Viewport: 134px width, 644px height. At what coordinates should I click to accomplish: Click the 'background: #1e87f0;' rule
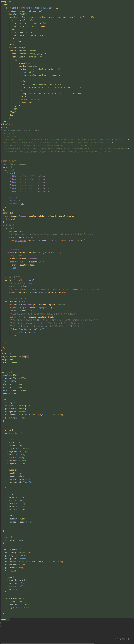coord(21,482)
